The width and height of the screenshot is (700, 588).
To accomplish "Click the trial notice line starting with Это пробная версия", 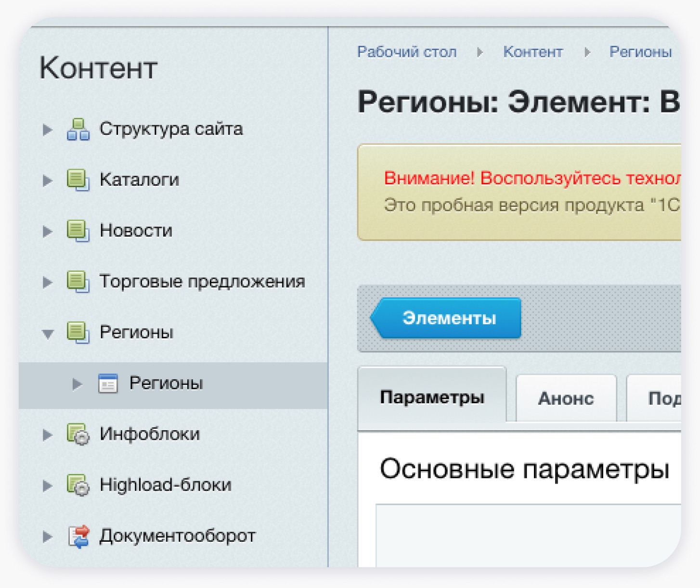I will (532, 205).
